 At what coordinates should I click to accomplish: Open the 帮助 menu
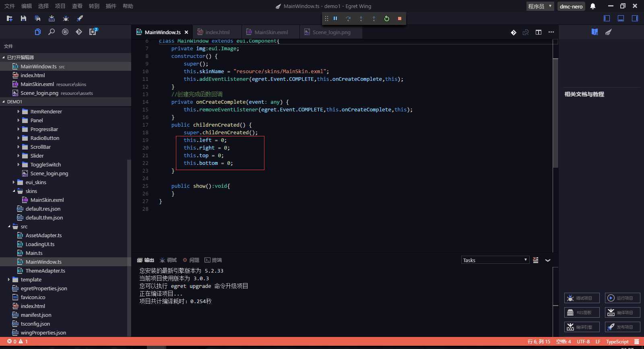tap(128, 6)
